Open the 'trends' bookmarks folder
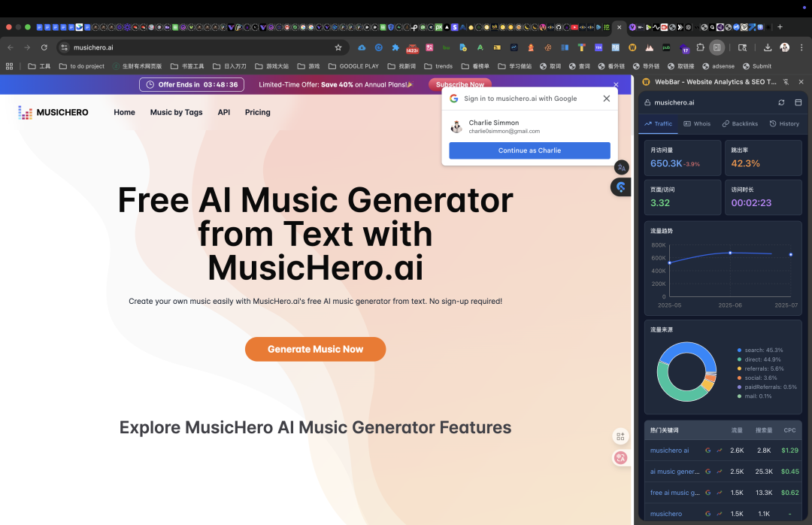This screenshot has width=812, height=525. pyautogui.click(x=438, y=66)
